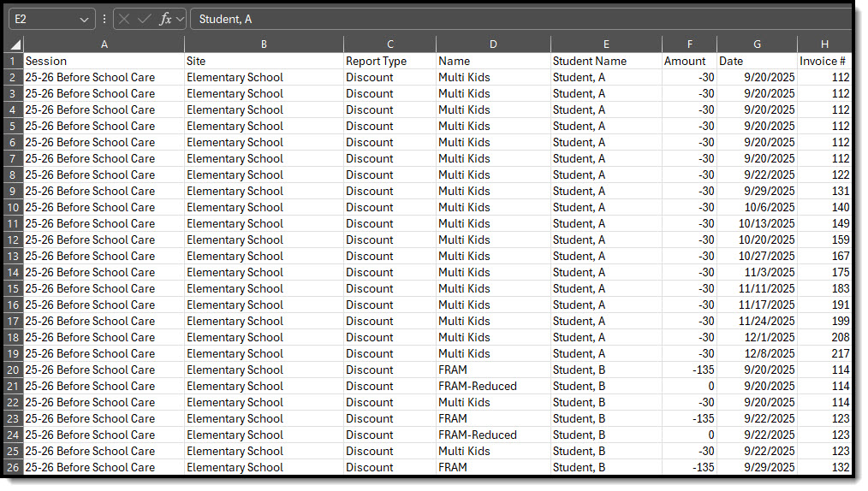The image size is (868, 491).
Task: Open the Name Box dropdown arrow
Action: pyautogui.click(x=84, y=20)
